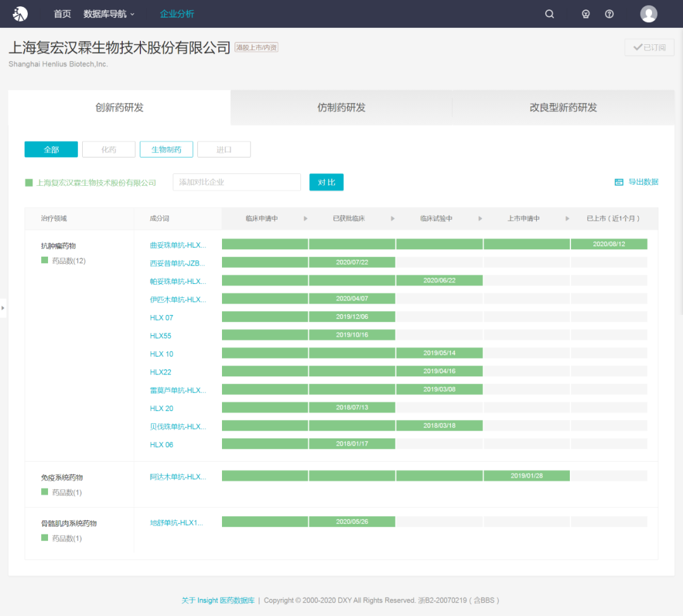Open 数据库导航 dropdown menu
This screenshot has width=683, height=616.
(109, 14)
